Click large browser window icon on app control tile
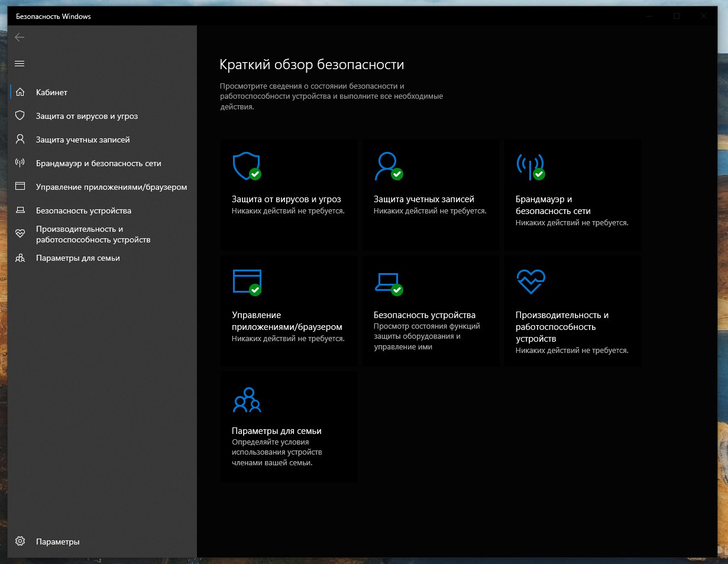 tap(247, 282)
